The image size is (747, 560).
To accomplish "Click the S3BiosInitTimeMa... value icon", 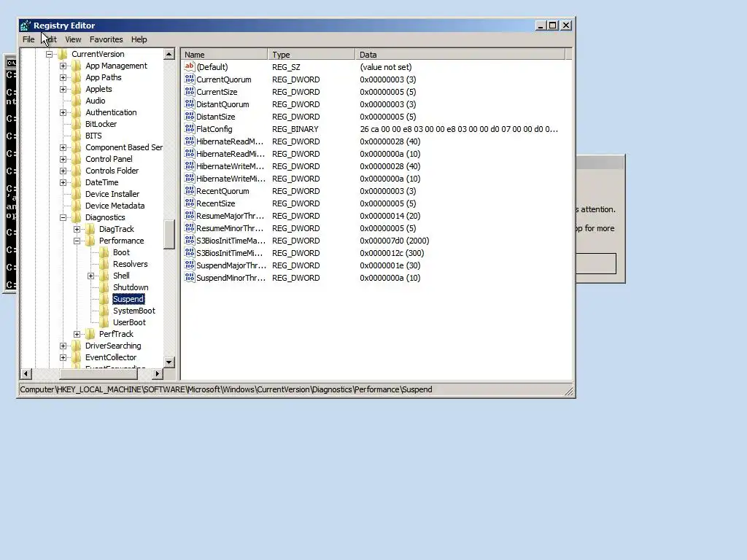I will tap(190, 240).
